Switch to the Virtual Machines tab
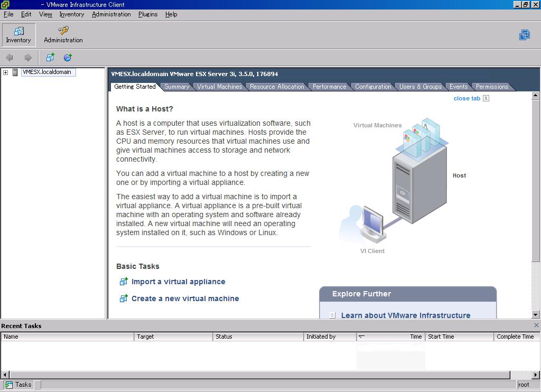The width and height of the screenshot is (541, 392). click(219, 87)
